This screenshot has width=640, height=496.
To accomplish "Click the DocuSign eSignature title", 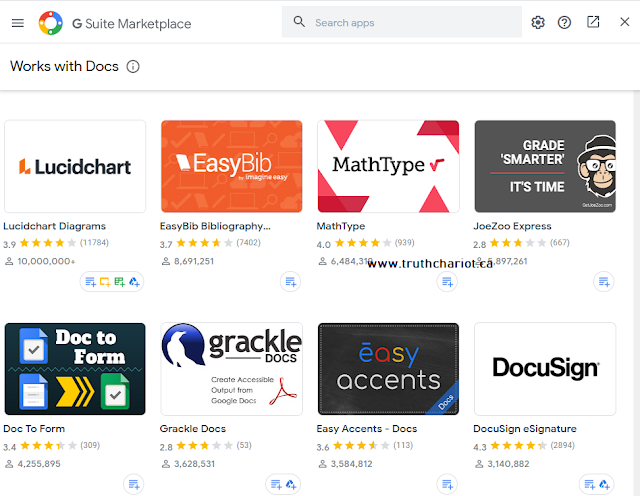I will coord(525,429).
